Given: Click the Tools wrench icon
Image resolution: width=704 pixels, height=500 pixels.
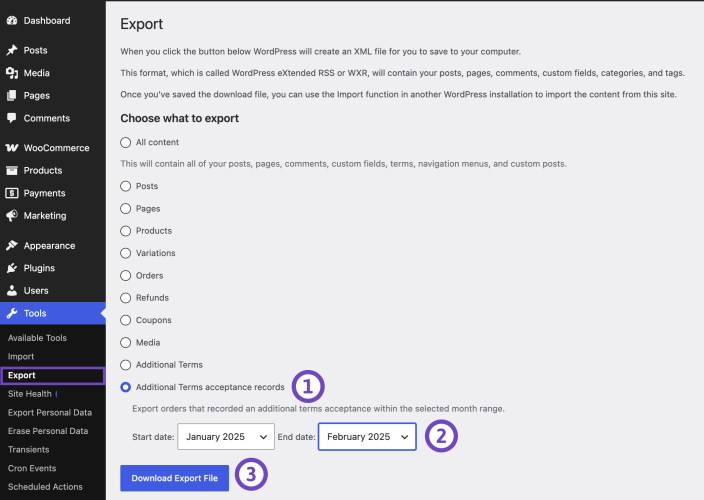Looking at the screenshot, I should click(12, 313).
